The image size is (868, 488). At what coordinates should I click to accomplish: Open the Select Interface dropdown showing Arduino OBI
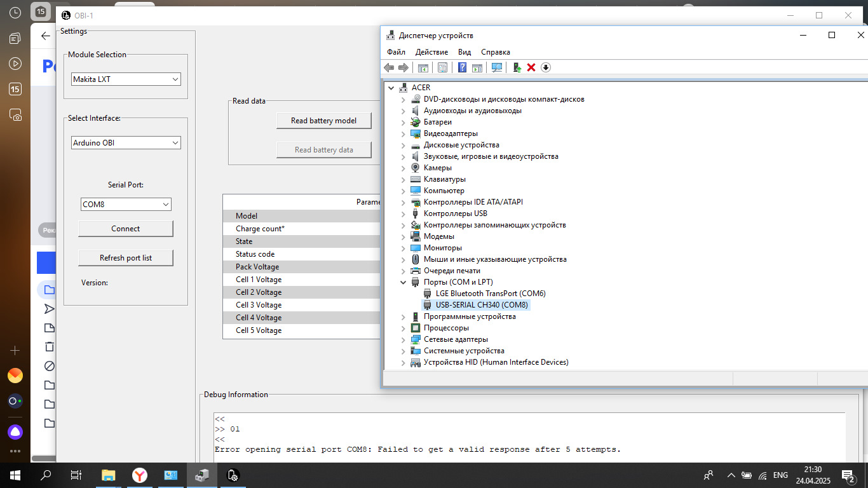(x=126, y=143)
